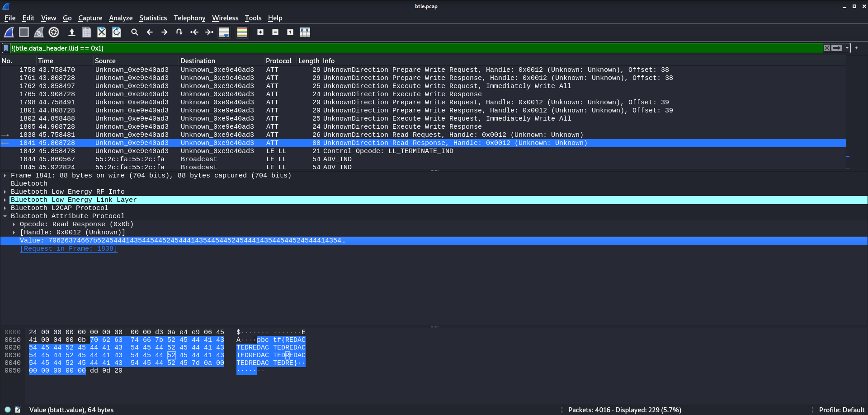The width and height of the screenshot is (868, 415).
Task: Select the Value field in packet details
Action: [x=434, y=241]
